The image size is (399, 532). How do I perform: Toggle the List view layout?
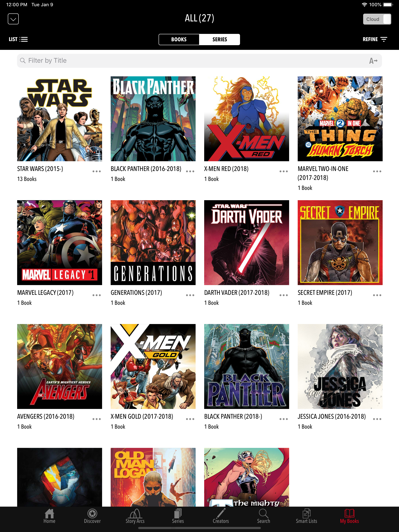tap(18, 40)
